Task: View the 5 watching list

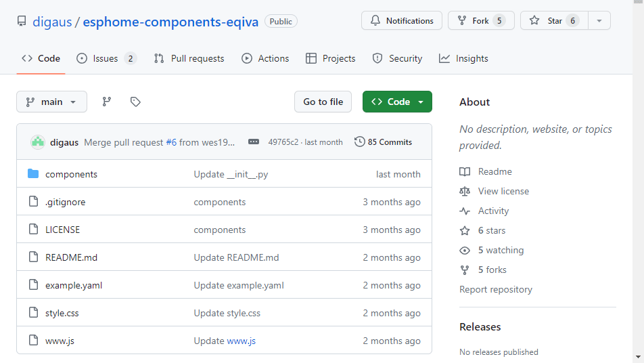Action: point(501,251)
